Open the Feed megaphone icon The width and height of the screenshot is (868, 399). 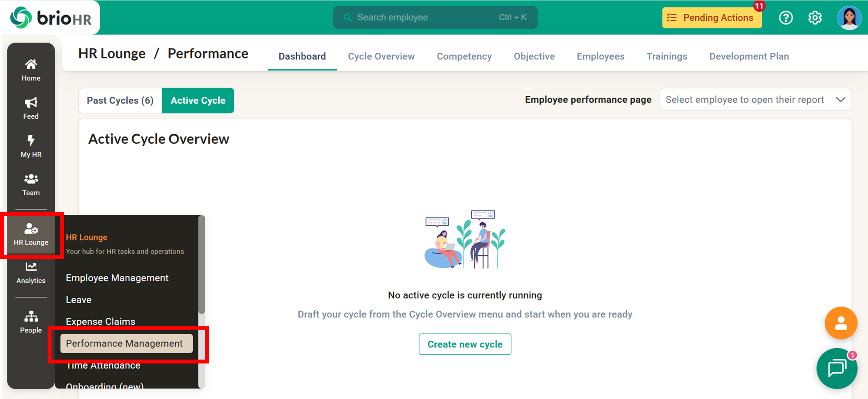click(x=31, y=108)
